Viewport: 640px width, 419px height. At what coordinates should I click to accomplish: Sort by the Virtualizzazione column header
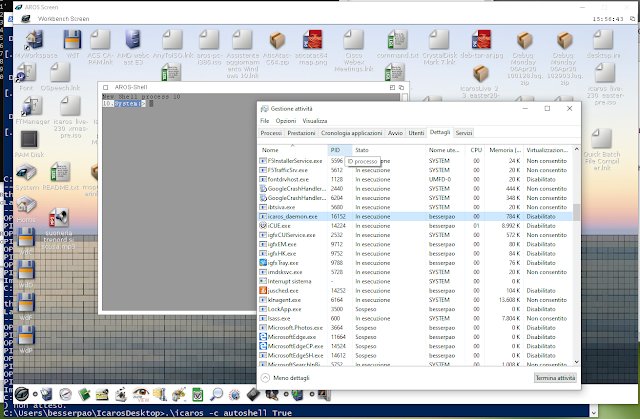[547, 150]
